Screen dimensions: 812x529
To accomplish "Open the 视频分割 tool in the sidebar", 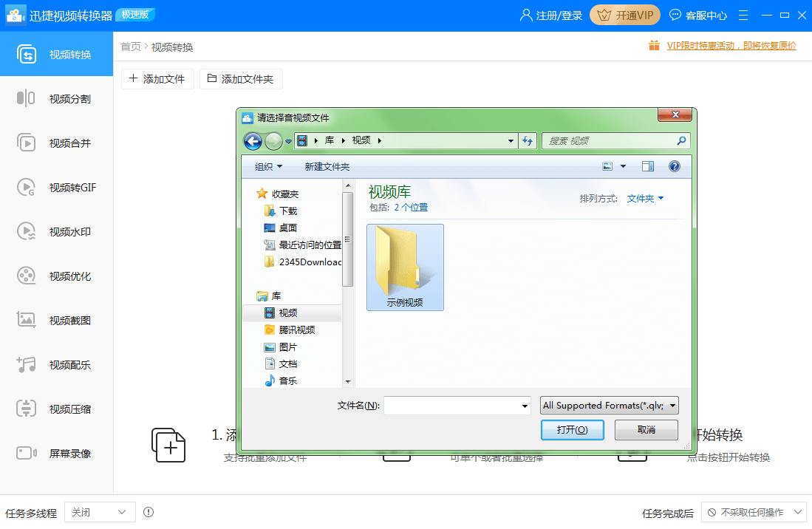I will [56, 98].
